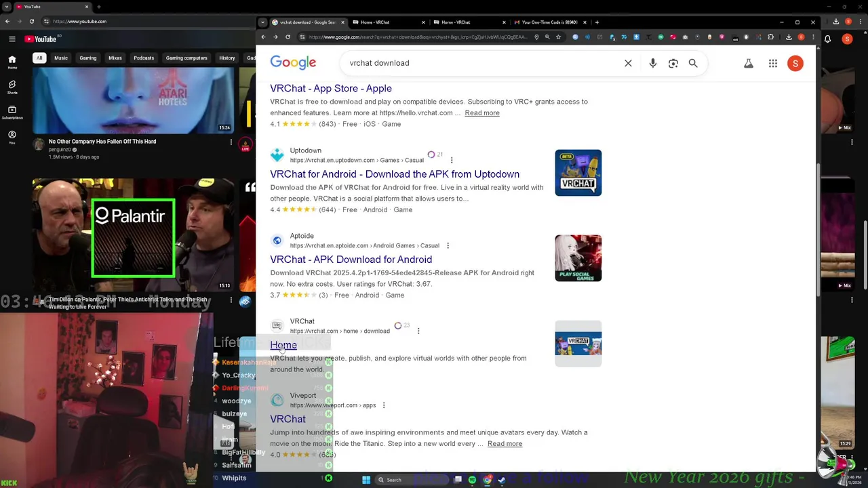Select the Gaming computers filter chip
Image resolution: width=868 pixels, height=488 pixels.
(186, 58)
